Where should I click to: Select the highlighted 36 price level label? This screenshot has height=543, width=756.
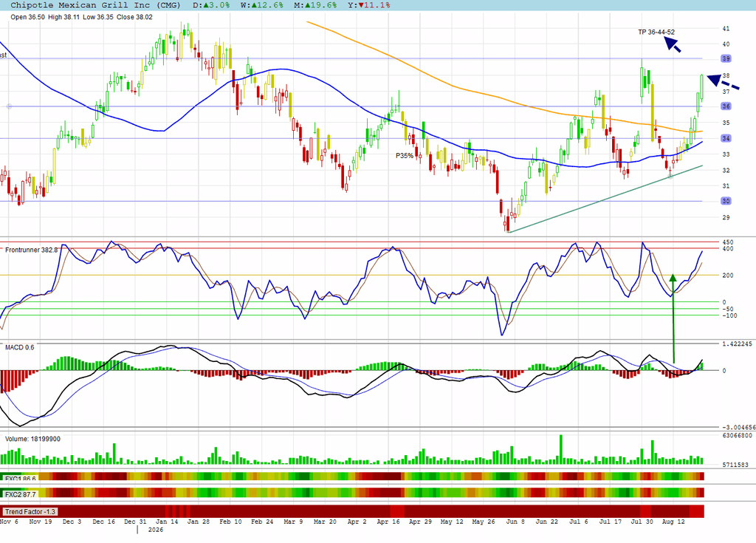726,106
